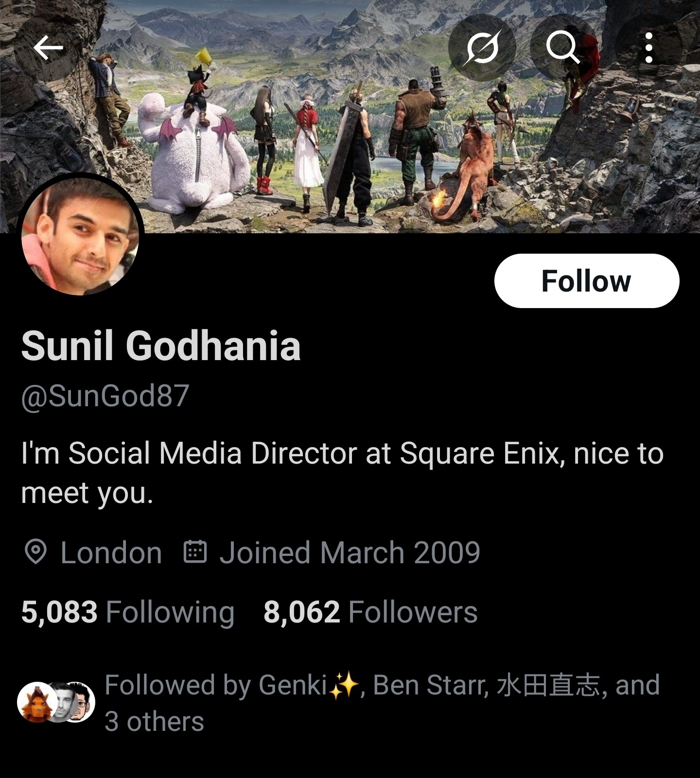Tap the Joined March 2009 text

point(350,553)
